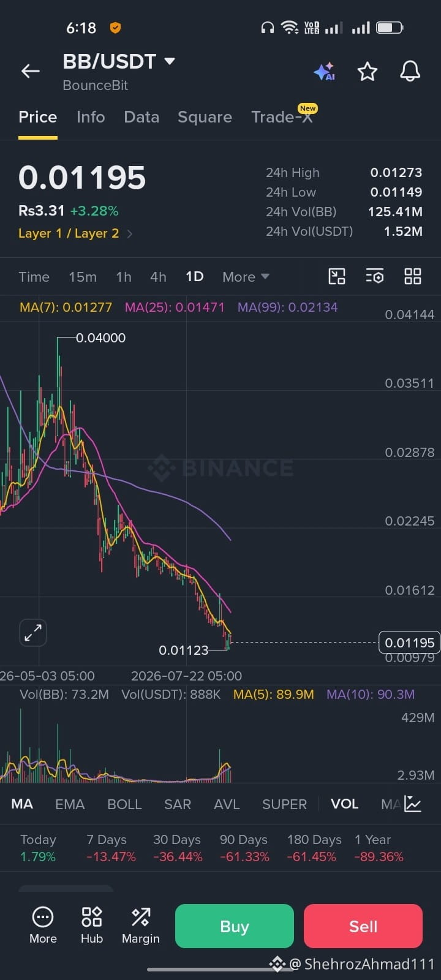Open chart indicator settings icon
The width and height of the screenshot is (441, 980).
375,277
